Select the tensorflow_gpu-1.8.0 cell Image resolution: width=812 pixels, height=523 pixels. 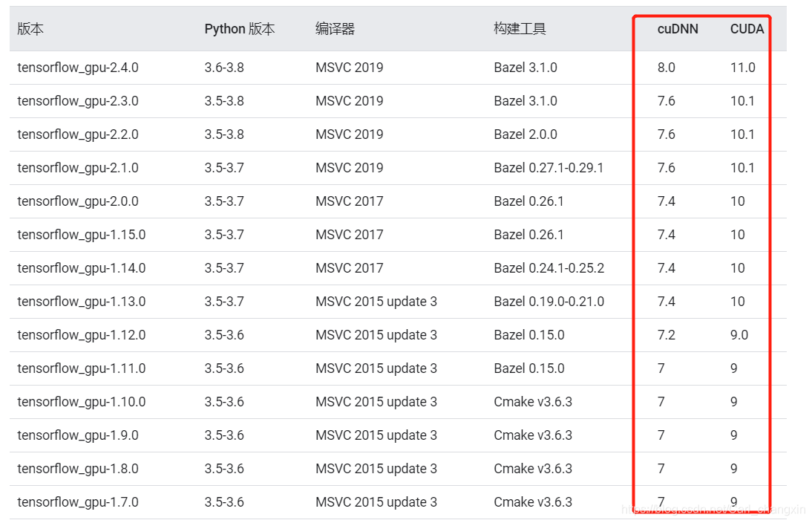(x=78, y=469)
